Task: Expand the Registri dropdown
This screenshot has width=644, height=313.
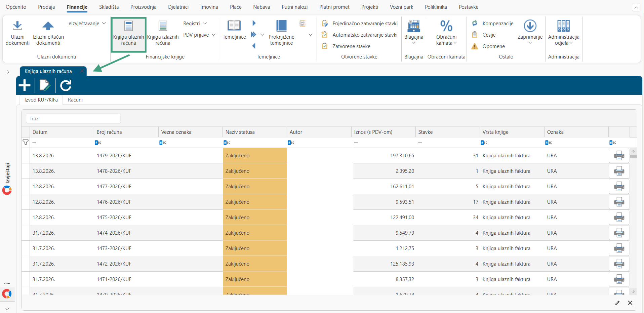Action: pos(195,24)
